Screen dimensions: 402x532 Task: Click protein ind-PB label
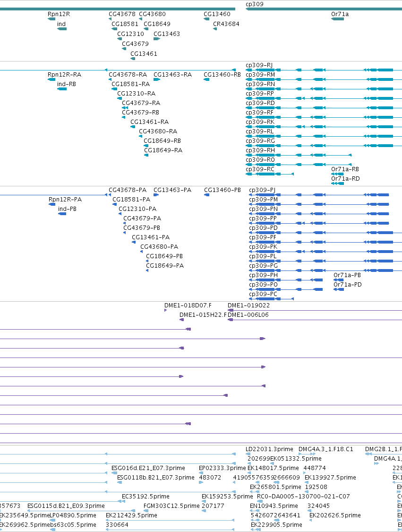(x=67, y=209)
